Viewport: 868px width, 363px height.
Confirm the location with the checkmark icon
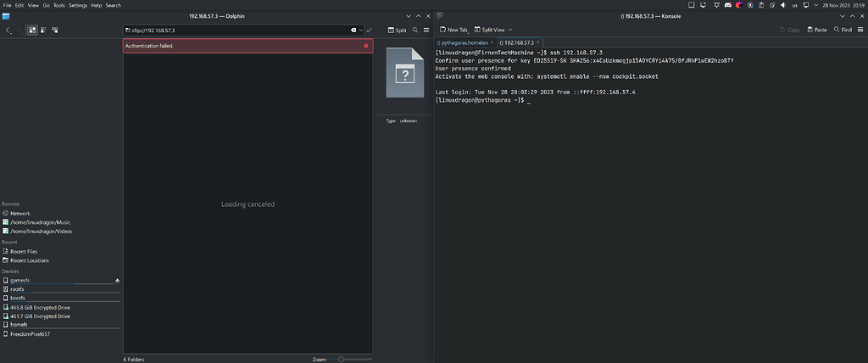tap(370, 30)
